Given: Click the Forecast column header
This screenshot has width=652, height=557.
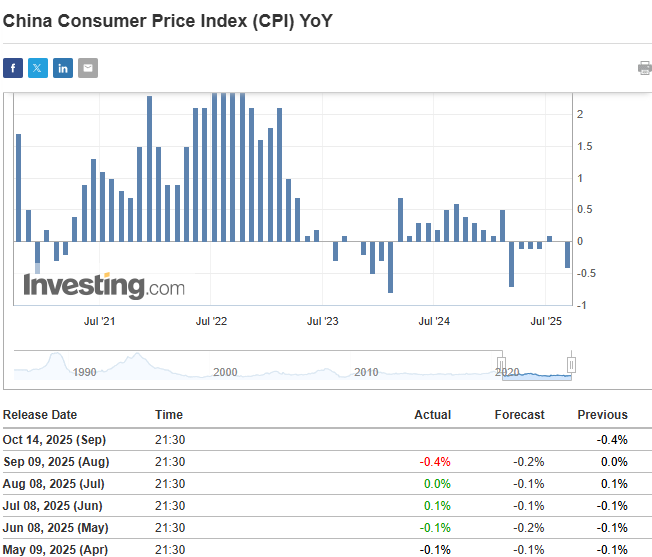Looking at the screenshot, I should tap(519, 415).
